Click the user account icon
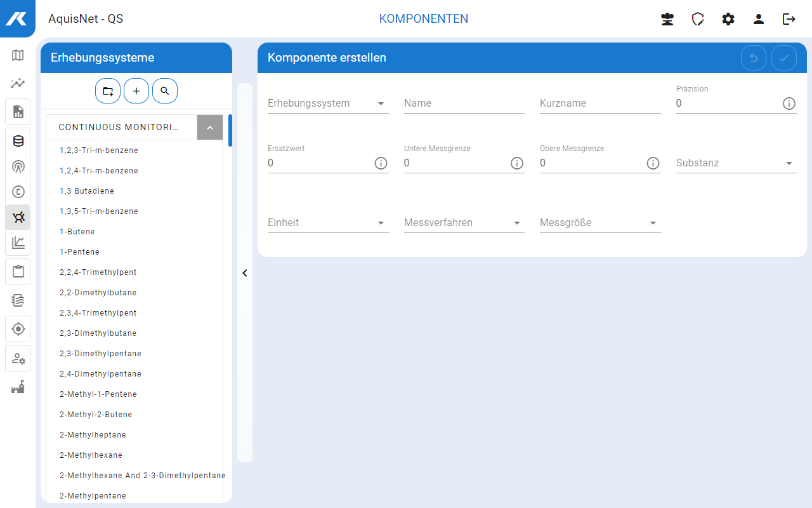 [759, 19]
